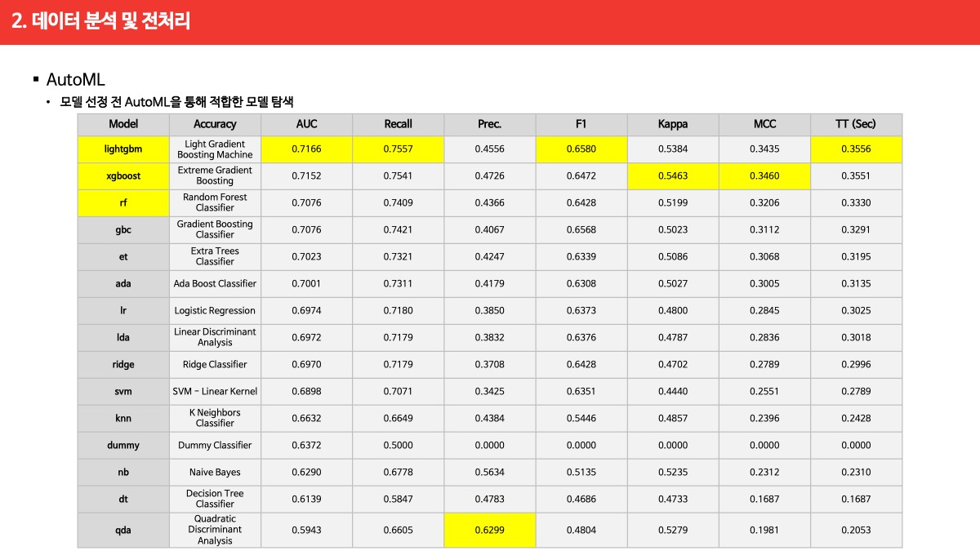Select the 'nb' model cell

tap(123, 472)
